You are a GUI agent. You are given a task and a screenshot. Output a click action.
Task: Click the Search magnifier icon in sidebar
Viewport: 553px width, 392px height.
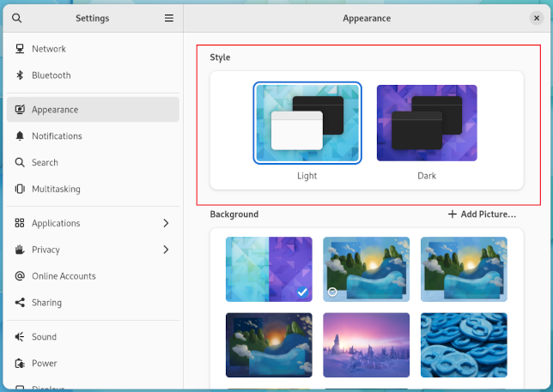(x=20, y=162)
